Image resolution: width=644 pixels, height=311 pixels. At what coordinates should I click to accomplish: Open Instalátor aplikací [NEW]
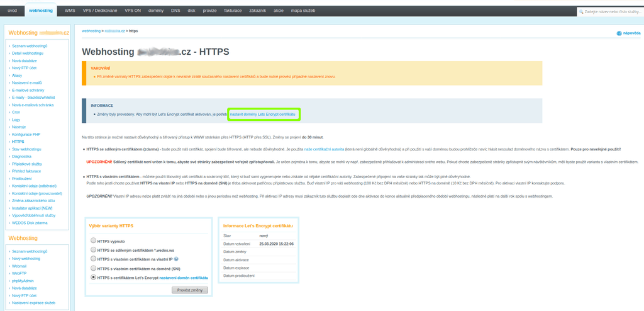[x=32, y=208]
